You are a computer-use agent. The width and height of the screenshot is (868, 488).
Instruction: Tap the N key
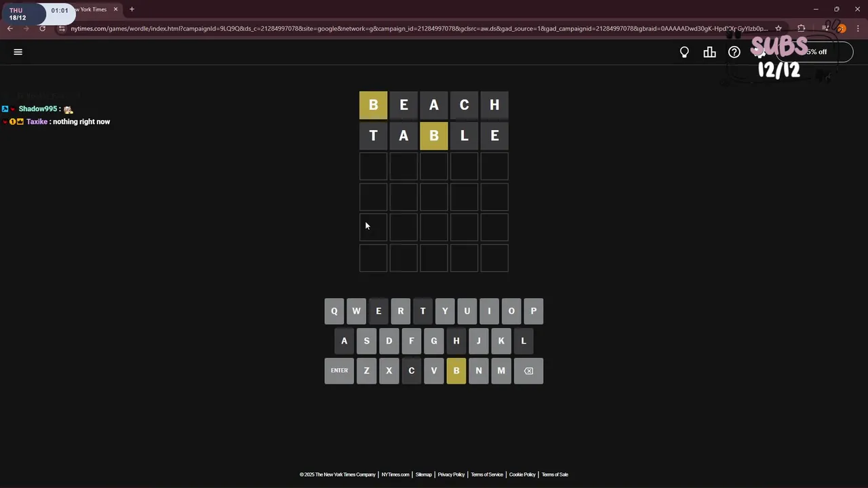pyautogui.click(x=479, y=371)
